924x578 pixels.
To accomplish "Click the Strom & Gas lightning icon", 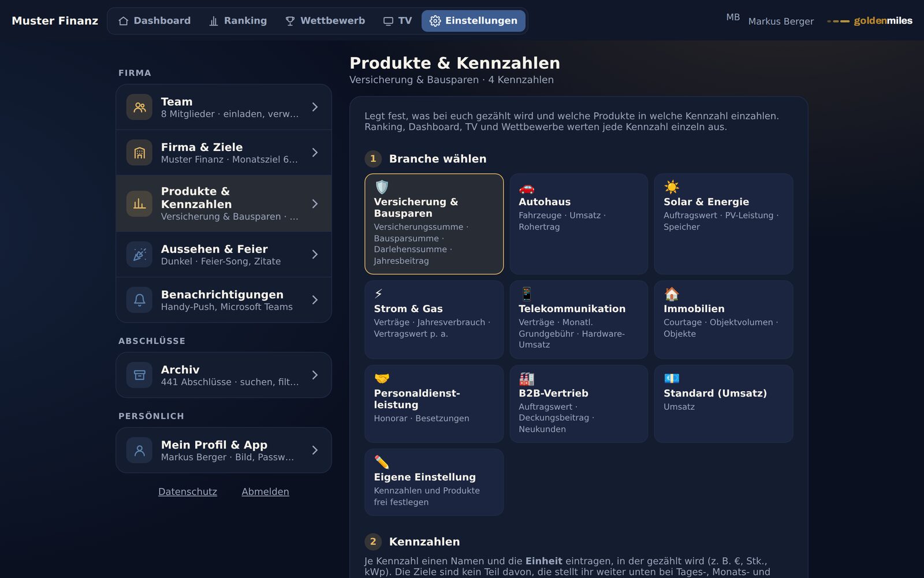I will coord(379,294).
